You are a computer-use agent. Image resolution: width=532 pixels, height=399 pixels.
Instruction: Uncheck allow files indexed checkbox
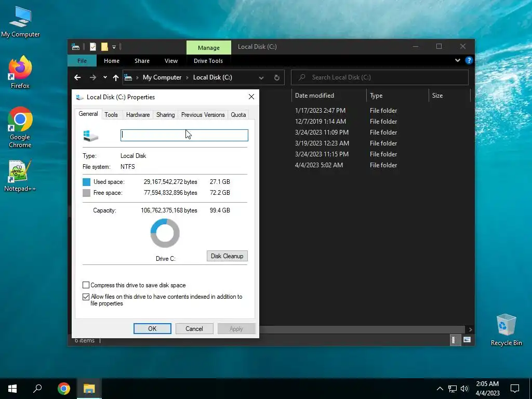tap(86, 297)
